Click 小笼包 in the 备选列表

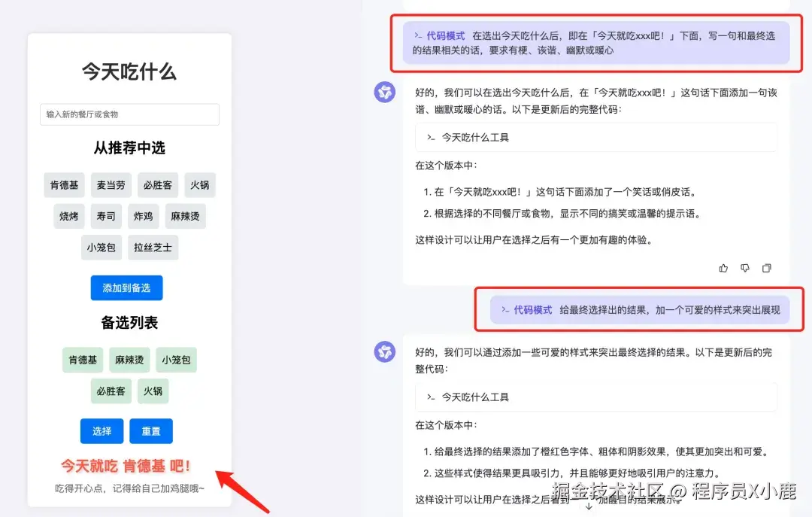176,360
